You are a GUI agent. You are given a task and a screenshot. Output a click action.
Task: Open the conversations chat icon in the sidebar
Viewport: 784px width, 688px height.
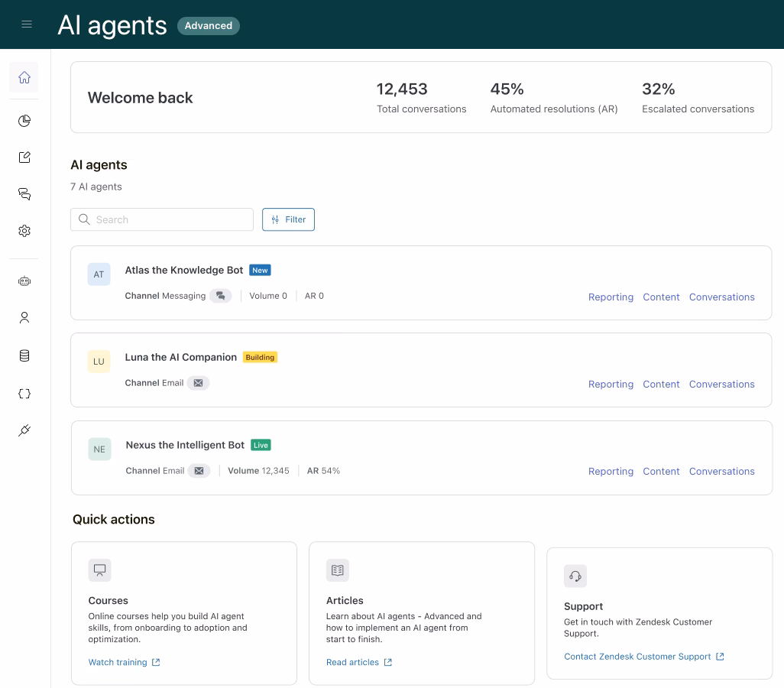tap(24, 193)
